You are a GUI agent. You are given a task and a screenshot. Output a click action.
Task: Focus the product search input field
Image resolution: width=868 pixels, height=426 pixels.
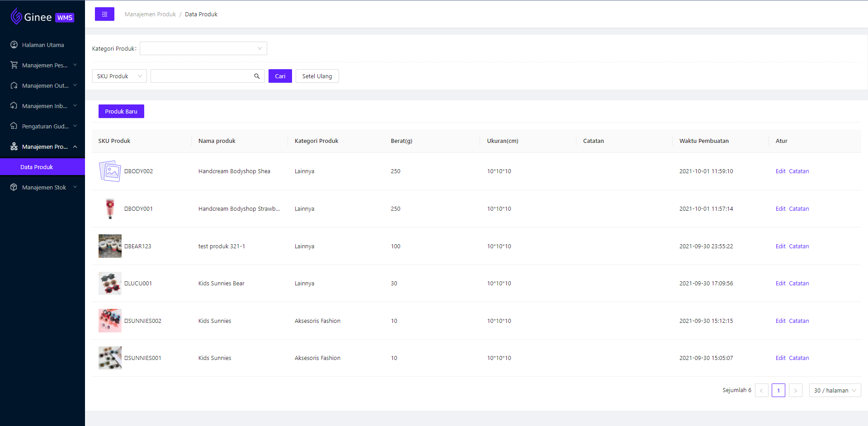tap(202, 76)
